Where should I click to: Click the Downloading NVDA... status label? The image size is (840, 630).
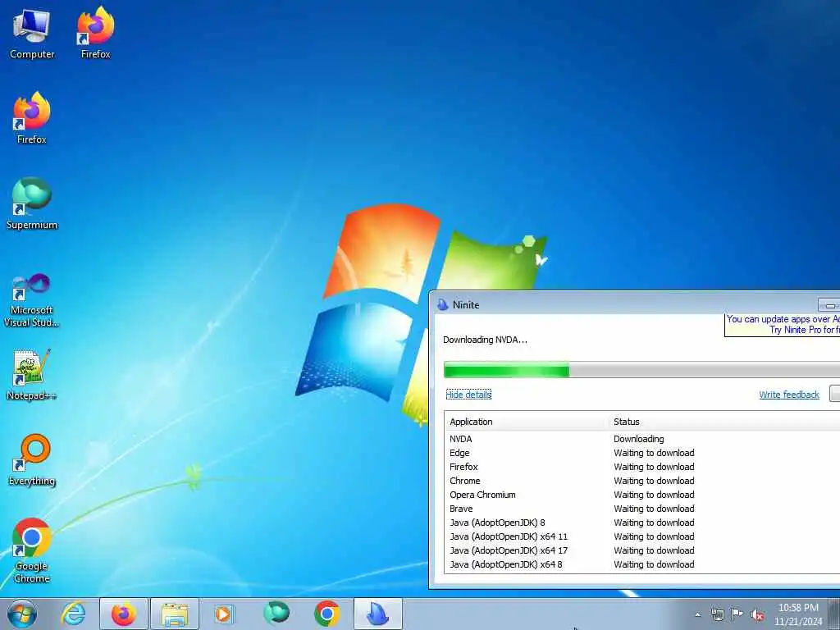(485, 340)
